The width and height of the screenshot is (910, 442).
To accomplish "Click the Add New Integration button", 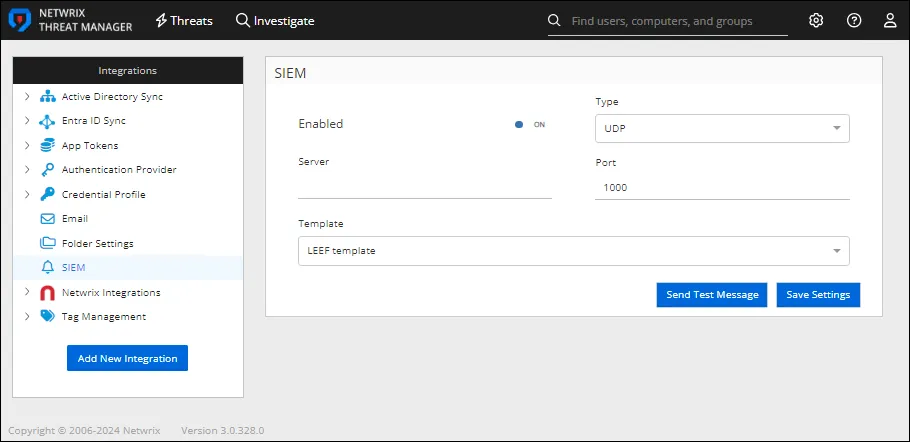I will [x=128, y=358].
